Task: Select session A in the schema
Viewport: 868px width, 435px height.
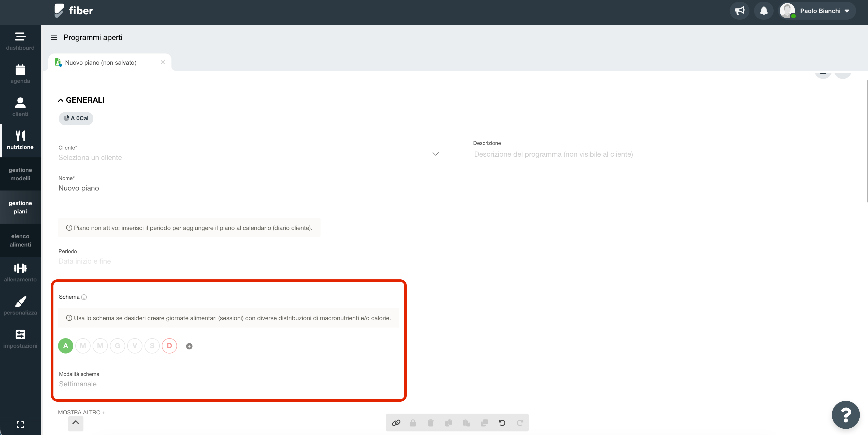Action: [x=66, y=346]
